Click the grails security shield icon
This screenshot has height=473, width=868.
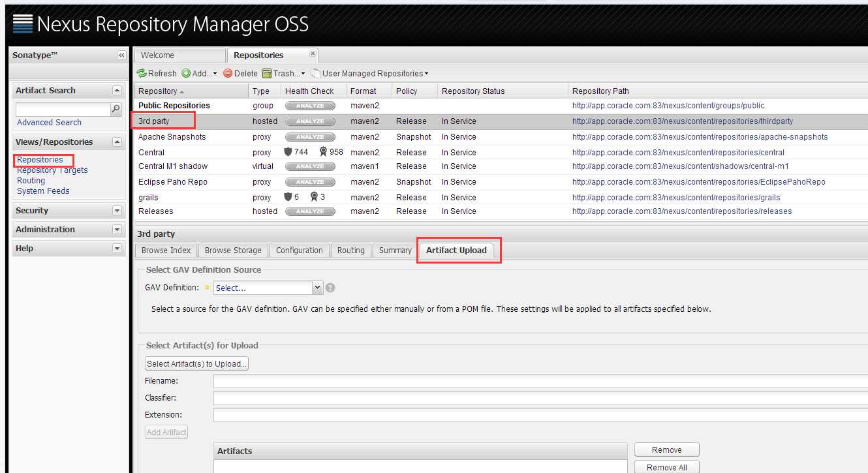pos(288,197)
